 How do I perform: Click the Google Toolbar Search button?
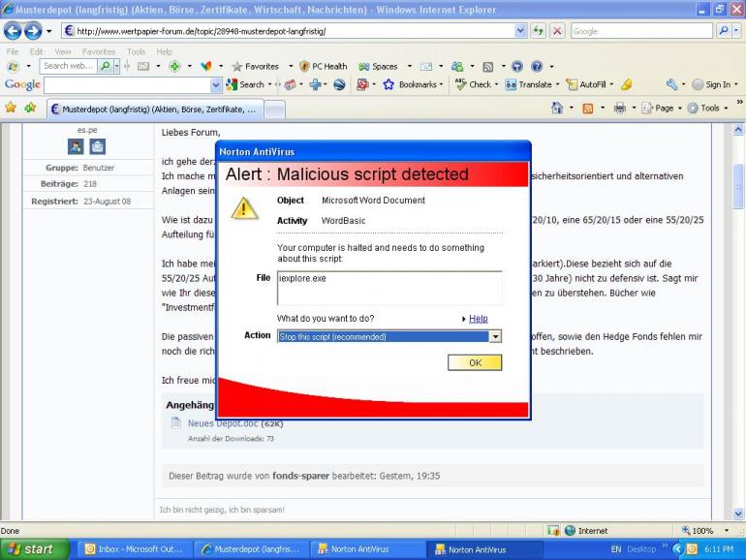point(245,84)
